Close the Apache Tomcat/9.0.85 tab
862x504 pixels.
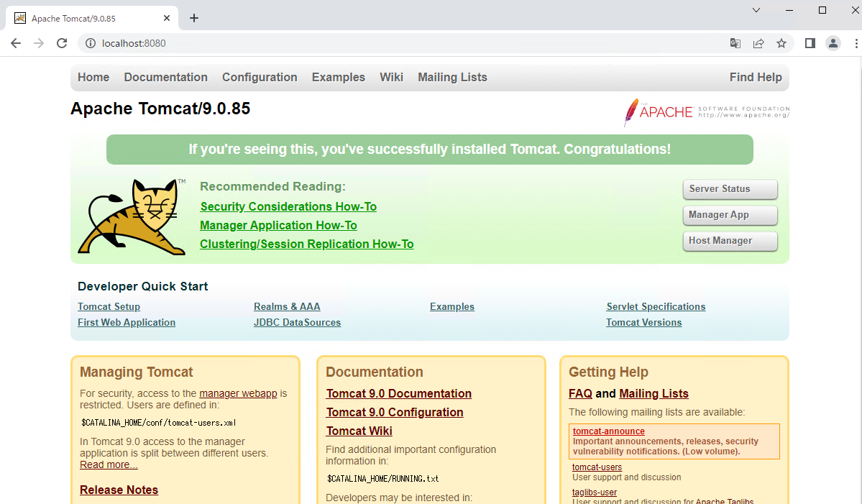pos(167,18)
